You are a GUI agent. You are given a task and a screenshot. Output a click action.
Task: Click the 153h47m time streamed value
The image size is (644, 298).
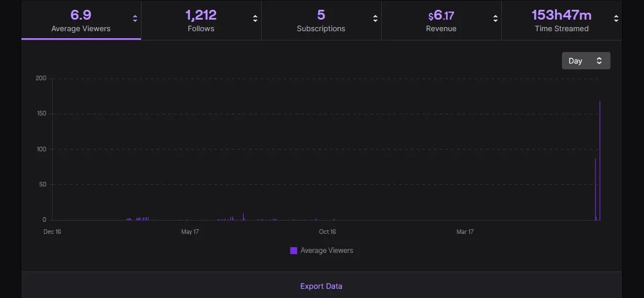(561, 15)
